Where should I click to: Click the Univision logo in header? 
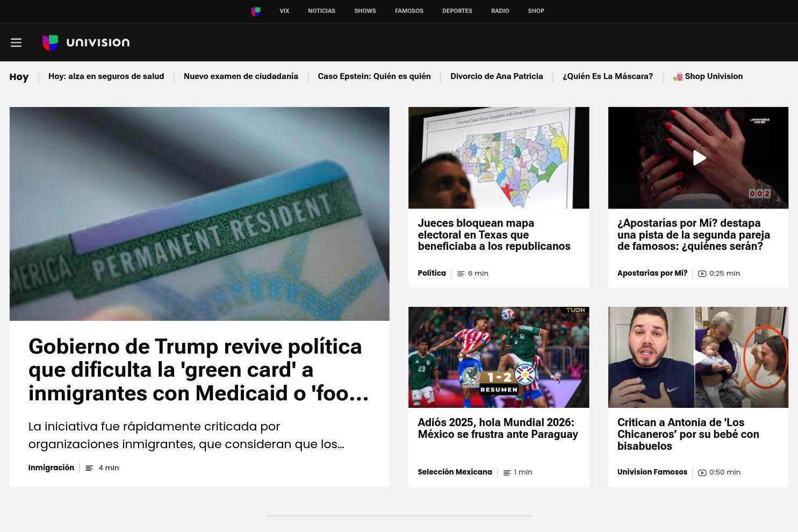pos(86,42)
